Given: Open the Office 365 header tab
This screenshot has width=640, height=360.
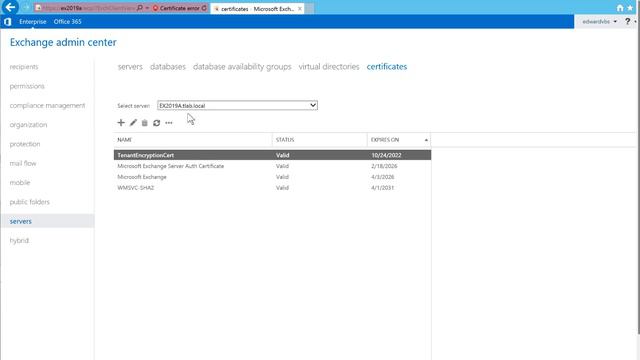Looking at the screenshot, I should pyautogui.click(x=67, y=22).
